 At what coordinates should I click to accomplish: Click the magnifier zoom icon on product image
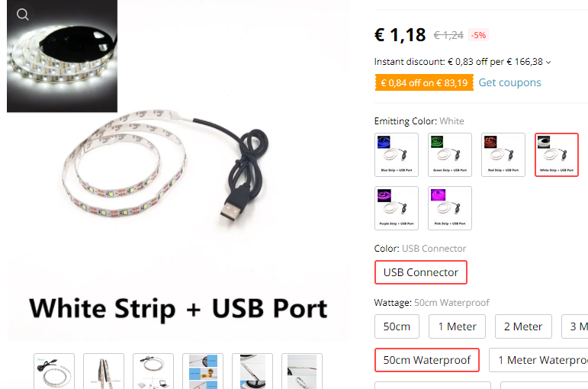click(x=23, y=14)
